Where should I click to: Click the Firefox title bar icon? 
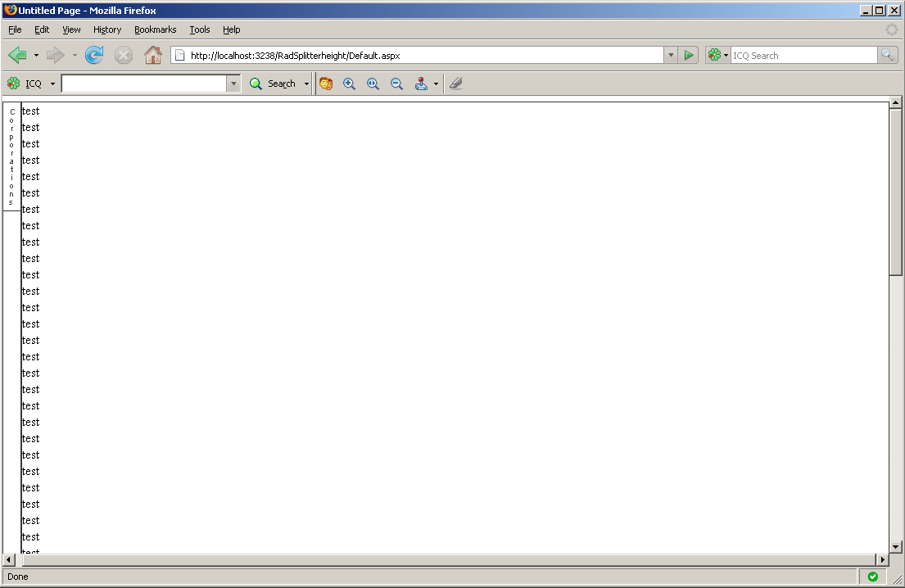11,10
